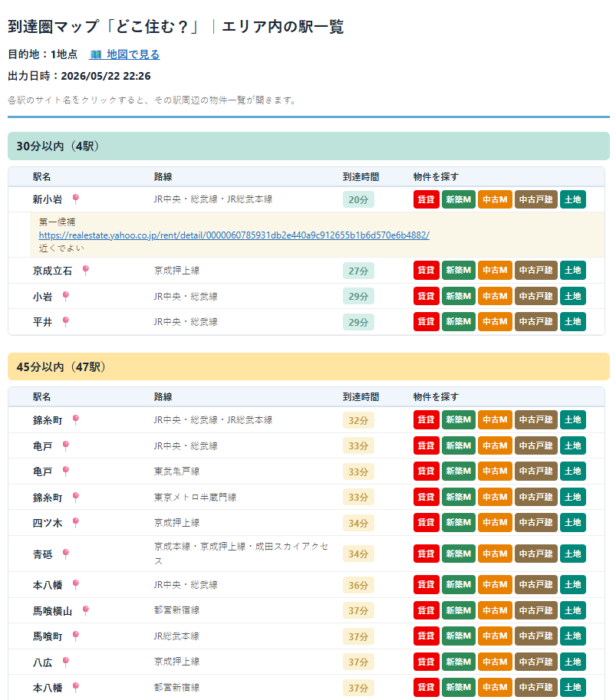Click 賃貸 button for 青砥

[x=427, y=554]
